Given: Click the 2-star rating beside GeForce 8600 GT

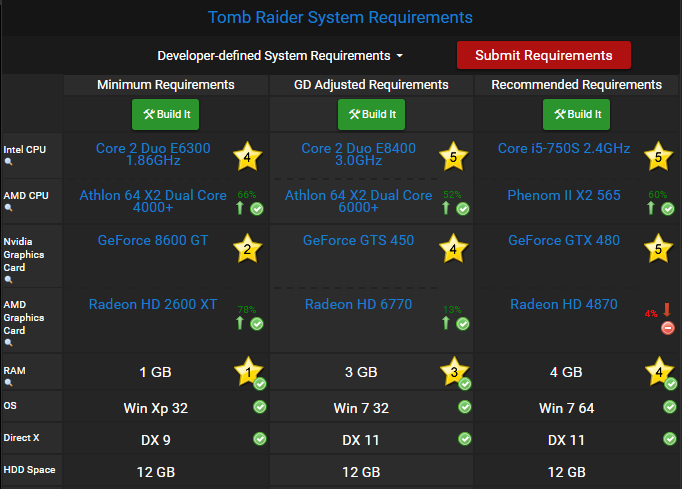Looking at the screenshot, I should (247, 248).
